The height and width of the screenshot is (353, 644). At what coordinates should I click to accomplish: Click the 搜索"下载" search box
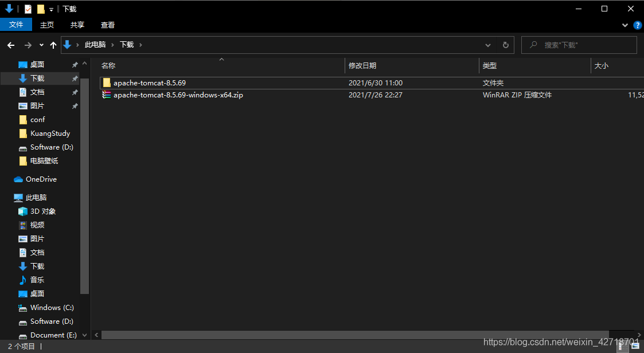point(579,45)
